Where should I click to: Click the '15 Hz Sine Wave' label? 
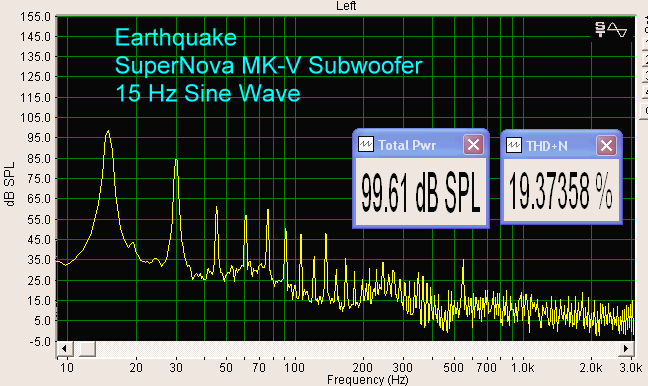click(208, 93)
